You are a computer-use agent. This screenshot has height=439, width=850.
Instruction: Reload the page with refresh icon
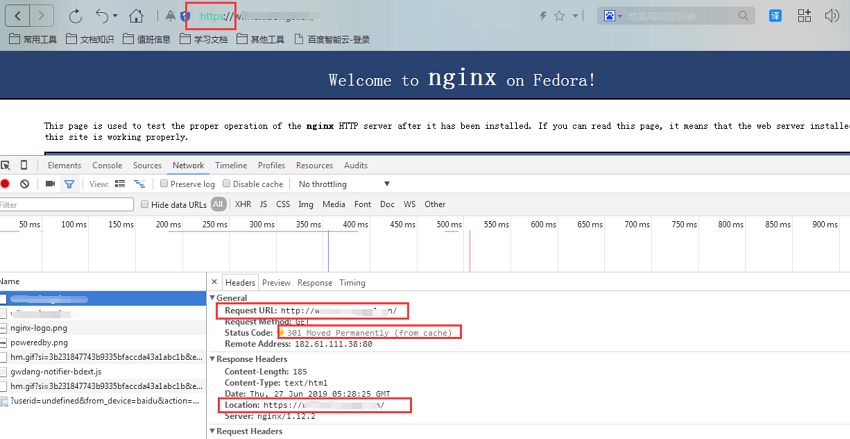click(75, 16)
